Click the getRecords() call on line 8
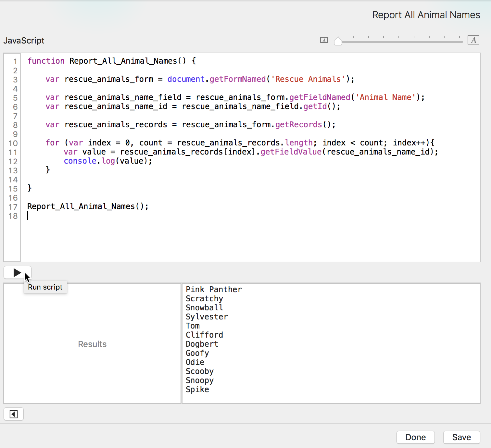491x448 pixels. pyautogui.click(x=305, y=125)
